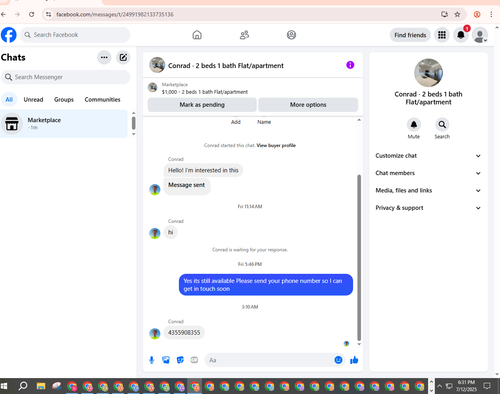Open the taskbar clock showing 6:31 PM

coord(466,386)
